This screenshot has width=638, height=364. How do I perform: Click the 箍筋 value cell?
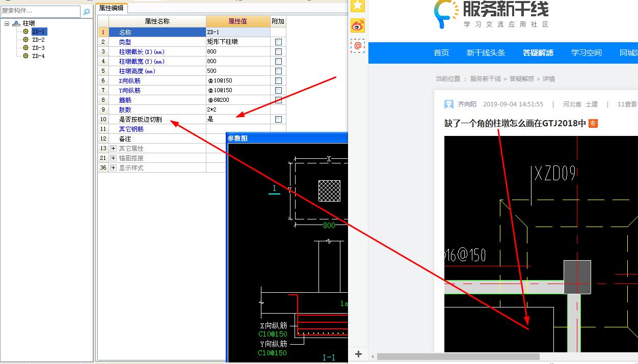[238, 100]
